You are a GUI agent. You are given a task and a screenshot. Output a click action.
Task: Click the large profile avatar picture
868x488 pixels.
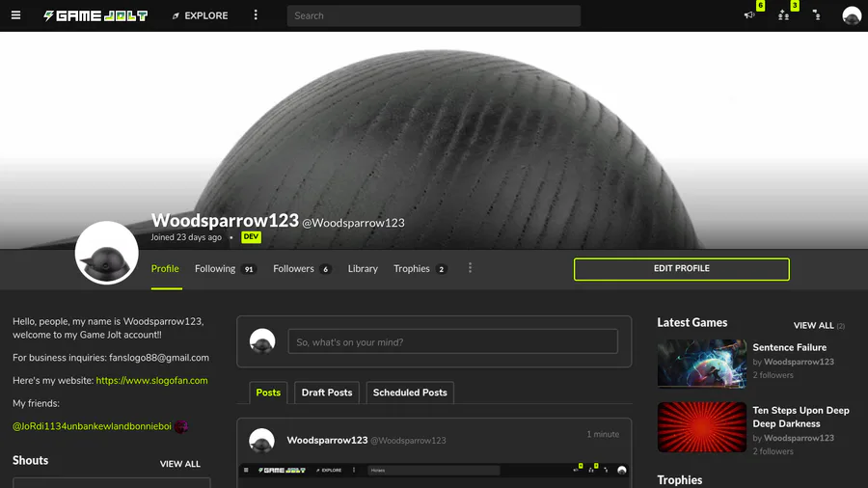pyautogui.click(x=106, y=253)
